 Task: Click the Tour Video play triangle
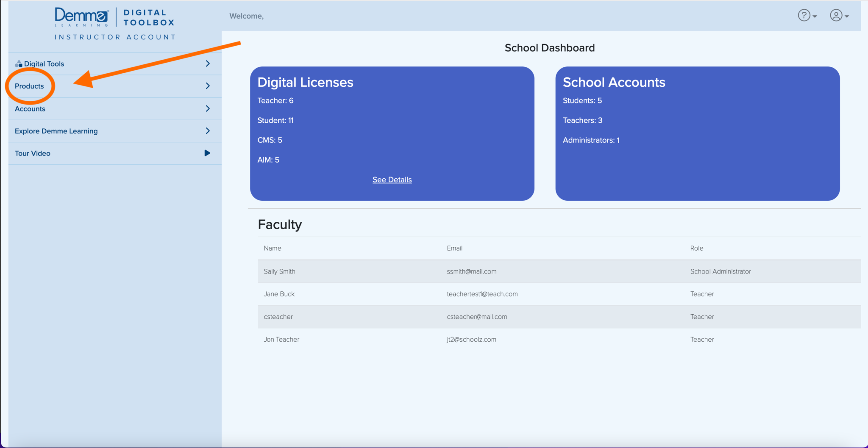[207, 153]
